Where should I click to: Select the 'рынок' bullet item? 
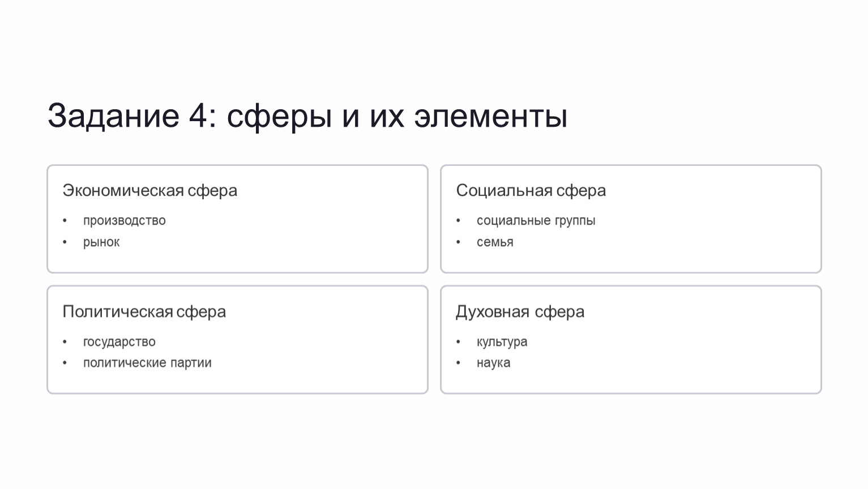tap(101, 242)
